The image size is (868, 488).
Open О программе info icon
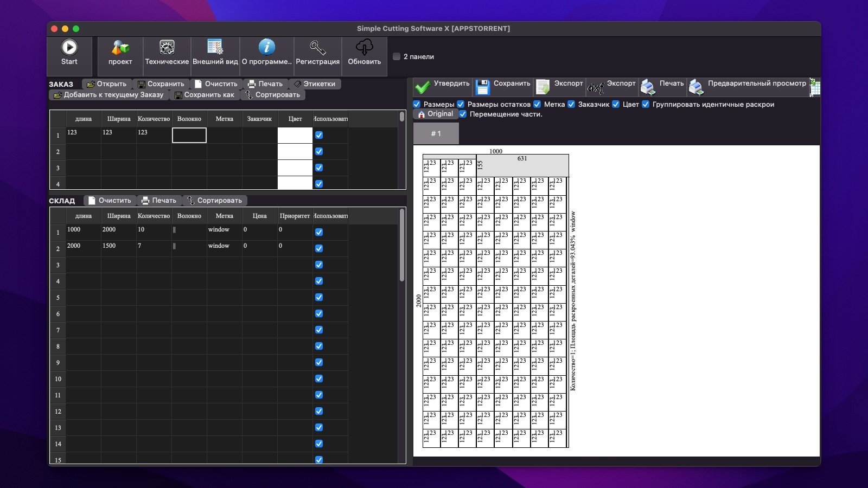[x=266, y=48]
